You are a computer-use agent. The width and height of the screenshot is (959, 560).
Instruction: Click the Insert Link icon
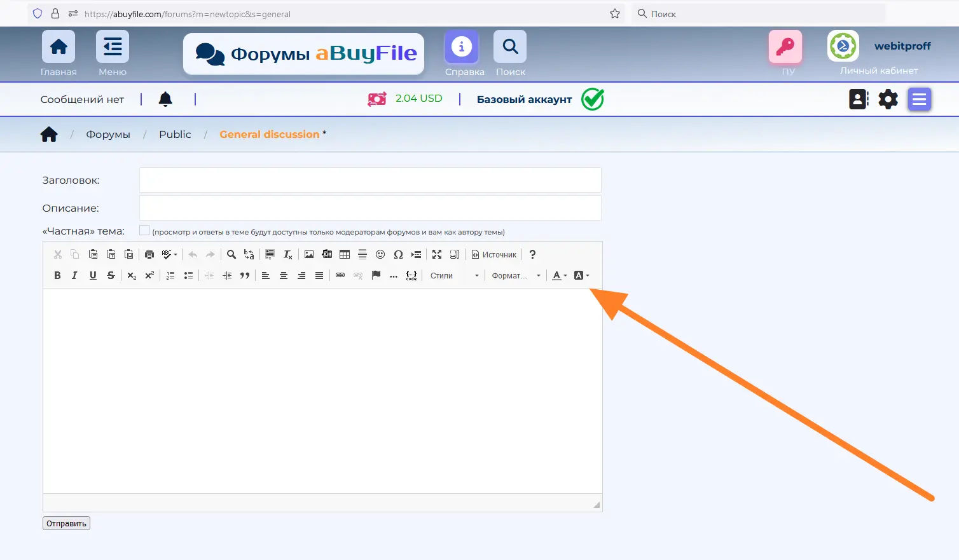coord(340,275)
